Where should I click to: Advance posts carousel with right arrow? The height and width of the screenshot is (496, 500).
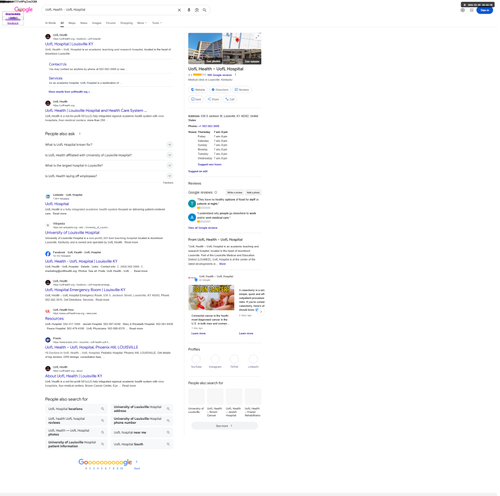coord(261,312)
